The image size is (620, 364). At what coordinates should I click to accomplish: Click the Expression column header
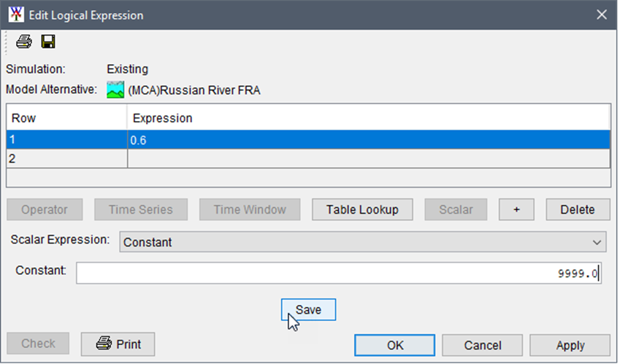coord(369,117)
